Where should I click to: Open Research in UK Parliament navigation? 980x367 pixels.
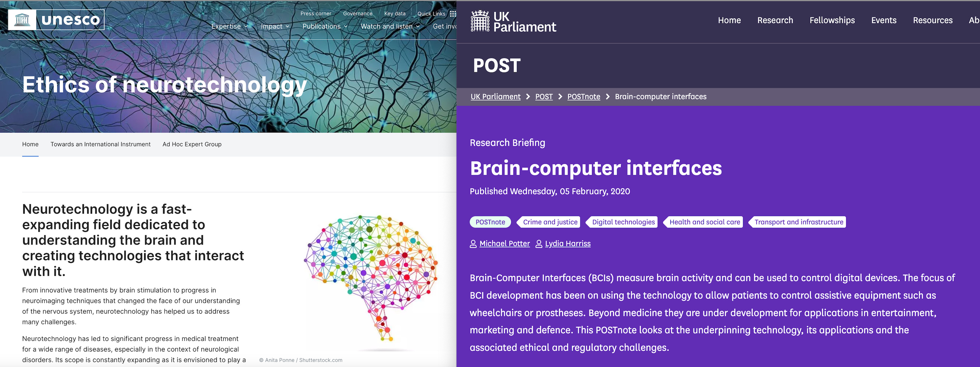tap(775, 20)
